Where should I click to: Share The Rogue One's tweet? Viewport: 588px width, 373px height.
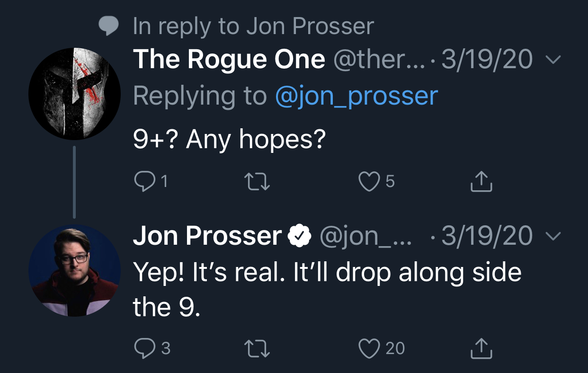coord(481,181)
